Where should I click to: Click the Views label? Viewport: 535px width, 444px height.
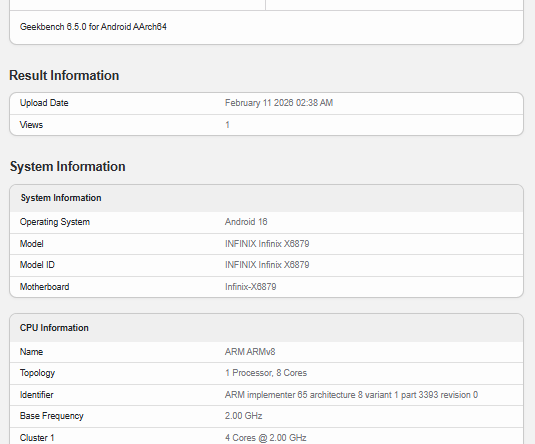[31, 125]
